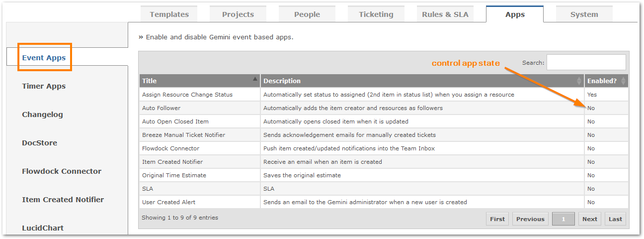The height and width of the screenshot is (239, 644).
Task: Select the User Created Alert row
Action: point(384,202)
